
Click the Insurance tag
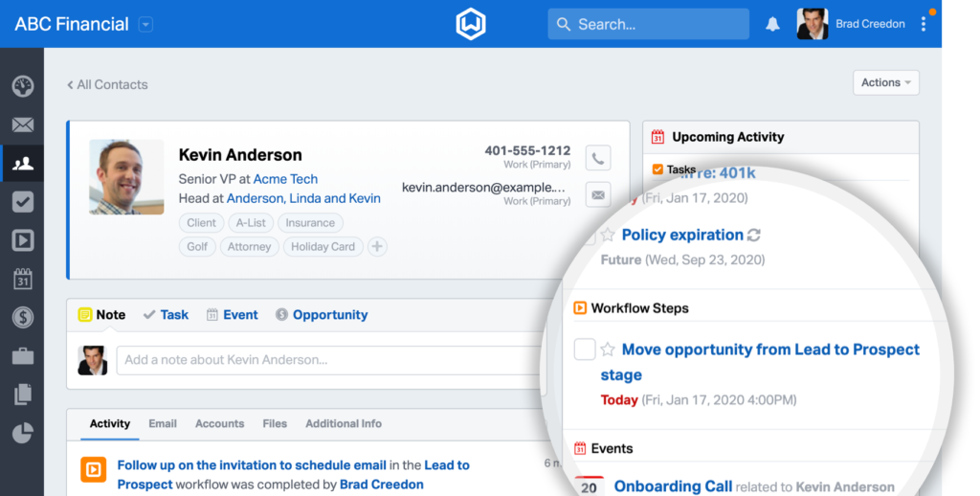(x=310, y=223)
